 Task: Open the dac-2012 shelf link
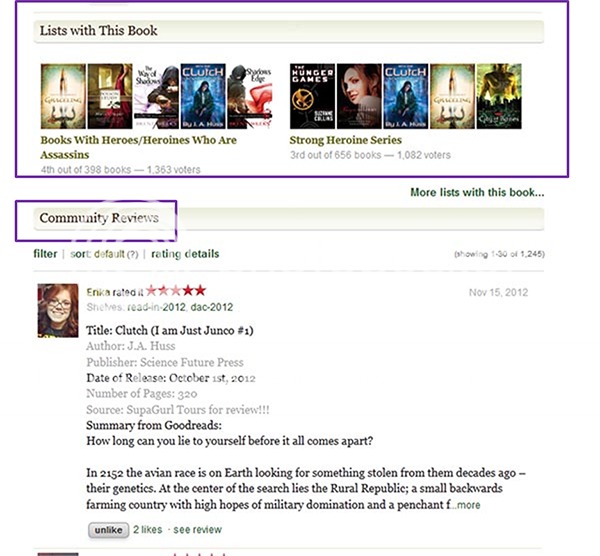tap(212, 307)
